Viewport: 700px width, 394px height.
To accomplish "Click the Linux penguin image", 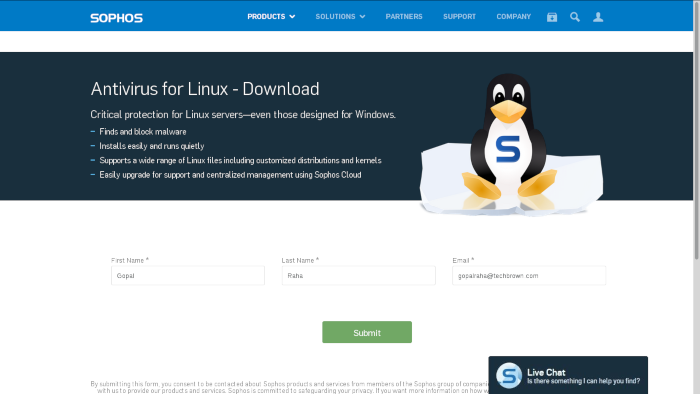I will click(512, 144).
